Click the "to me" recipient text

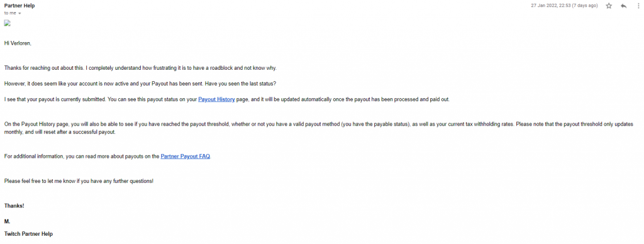pos(10,13)
